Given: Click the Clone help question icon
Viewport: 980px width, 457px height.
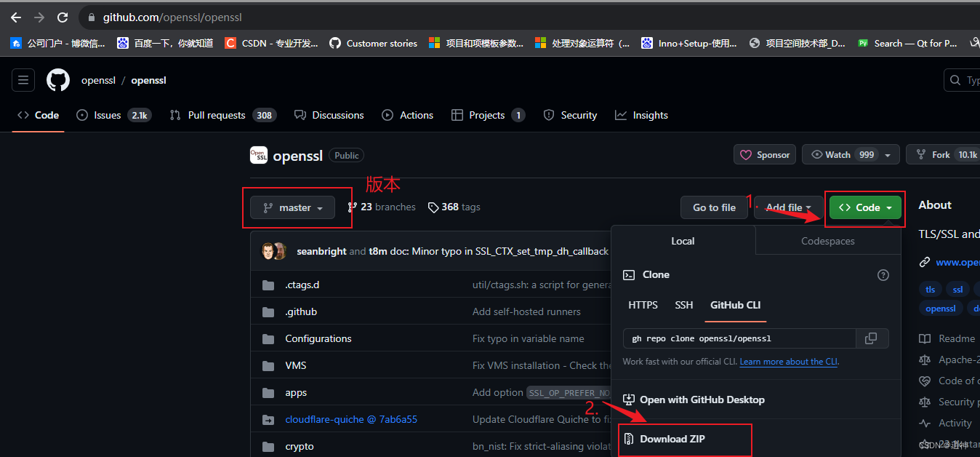Looking at the screenshot, I should [x=883, y=274].
